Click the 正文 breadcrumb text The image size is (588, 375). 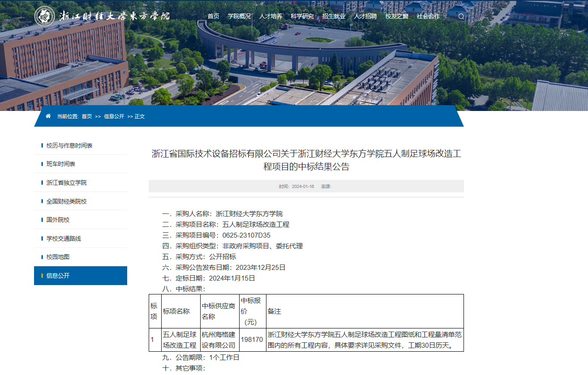(140, 116)
